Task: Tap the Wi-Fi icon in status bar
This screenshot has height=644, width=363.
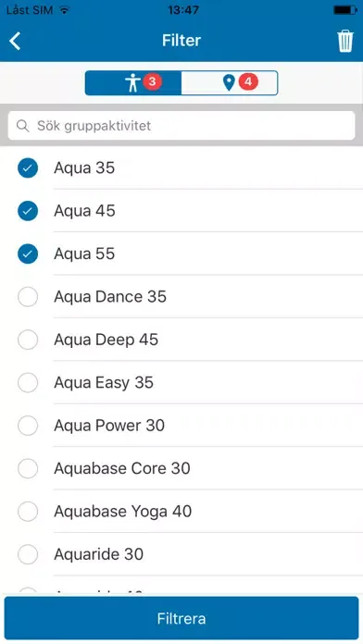Action: pyautogui.click(x=64, y=10)
